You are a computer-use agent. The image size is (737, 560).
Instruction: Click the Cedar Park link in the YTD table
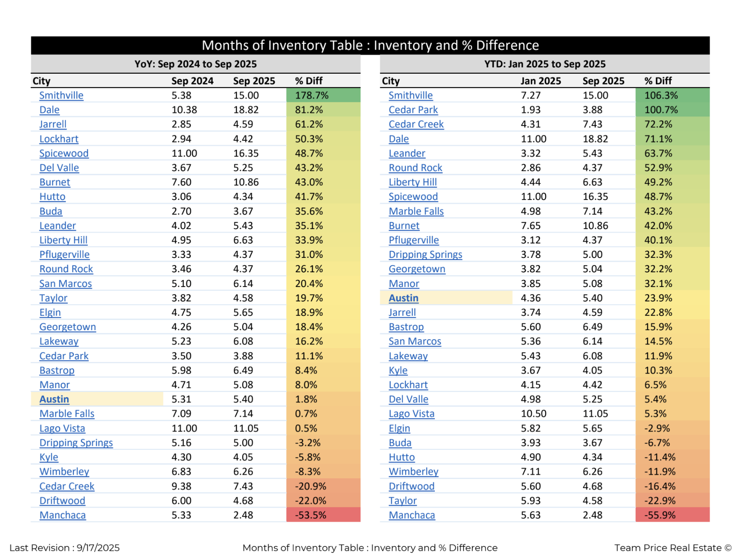pyautogui.click(x=413, y=110)
